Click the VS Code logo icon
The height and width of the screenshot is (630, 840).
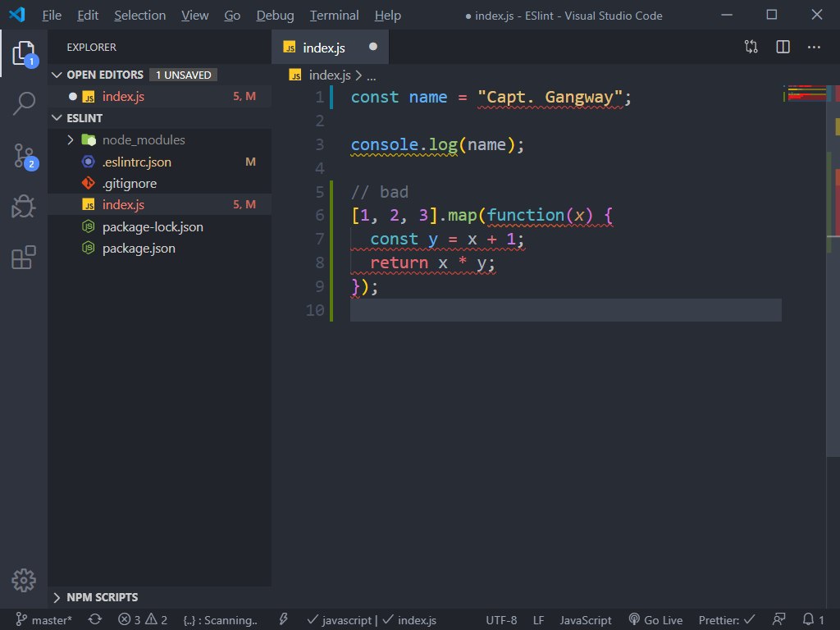coord(17,15)
